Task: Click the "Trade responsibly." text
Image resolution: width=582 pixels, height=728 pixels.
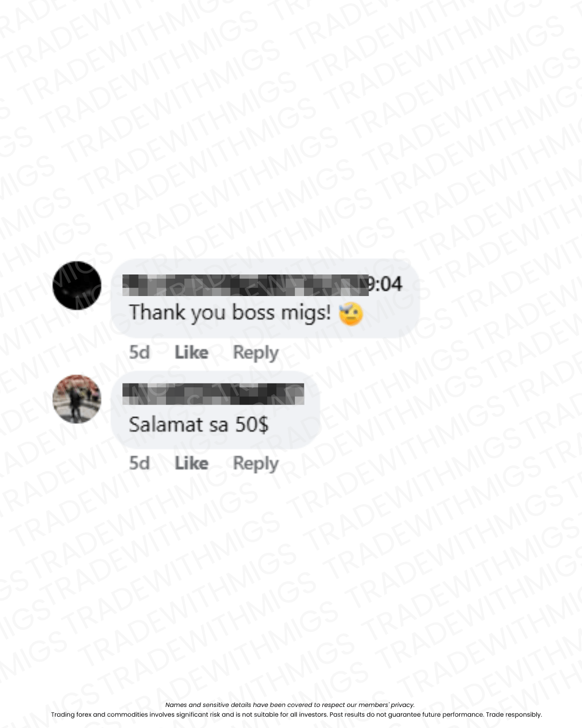Action: (514, 715)
